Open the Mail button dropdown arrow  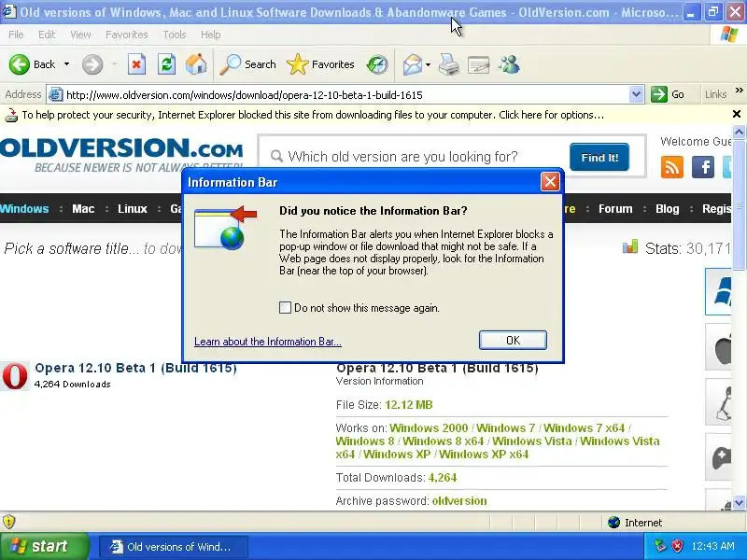tap(428, 64)
